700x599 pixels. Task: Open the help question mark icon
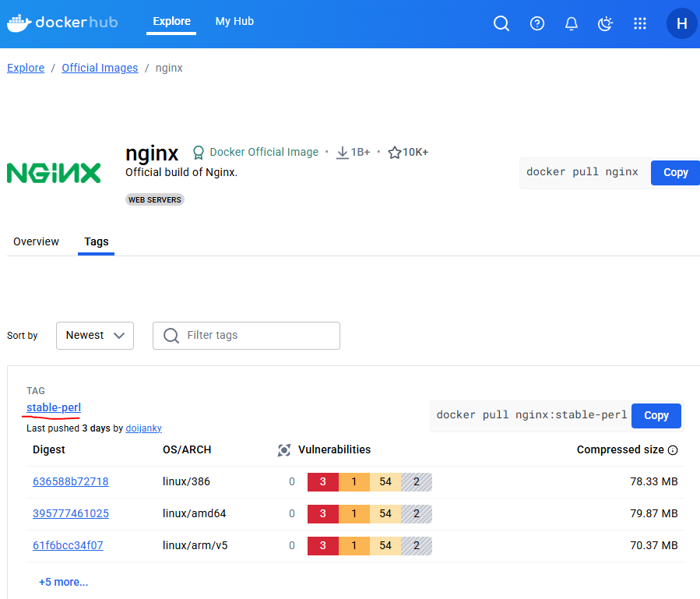point(537,23)
